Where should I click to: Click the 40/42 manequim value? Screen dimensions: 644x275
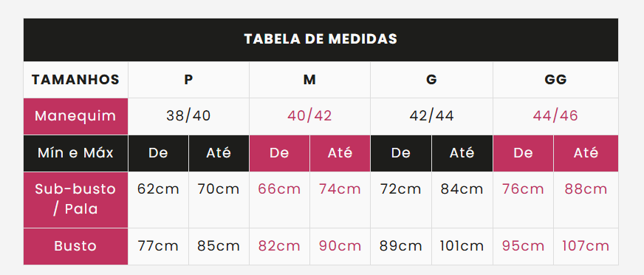(309, 116)
